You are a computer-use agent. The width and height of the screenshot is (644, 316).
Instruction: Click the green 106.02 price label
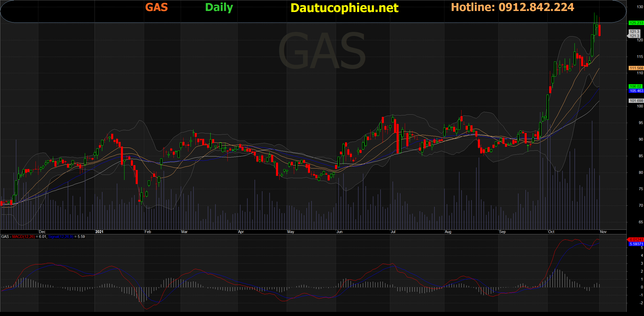[635, 87]
